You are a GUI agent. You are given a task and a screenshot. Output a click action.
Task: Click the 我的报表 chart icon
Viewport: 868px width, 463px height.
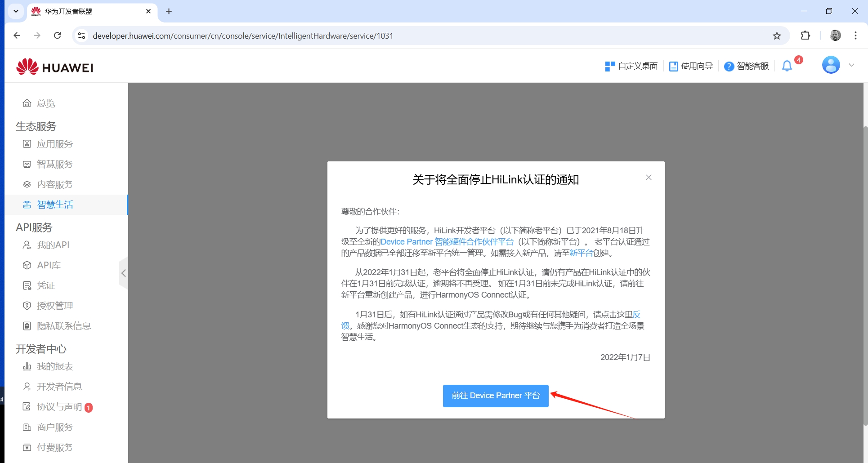(x=27, y=366)
